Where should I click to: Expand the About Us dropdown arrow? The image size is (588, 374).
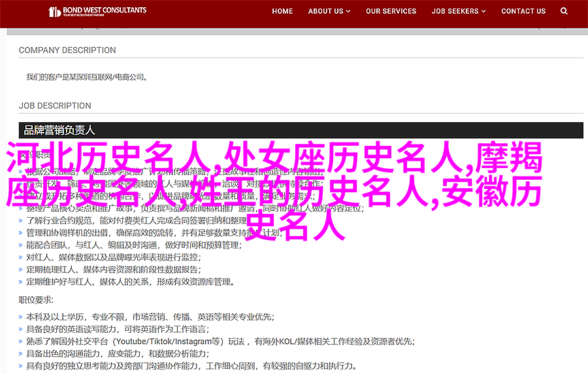coord(348,12)
